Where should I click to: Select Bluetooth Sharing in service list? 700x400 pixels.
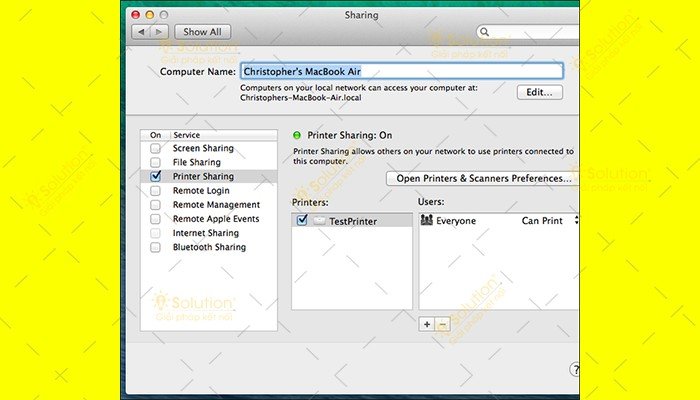pos(208,247)
